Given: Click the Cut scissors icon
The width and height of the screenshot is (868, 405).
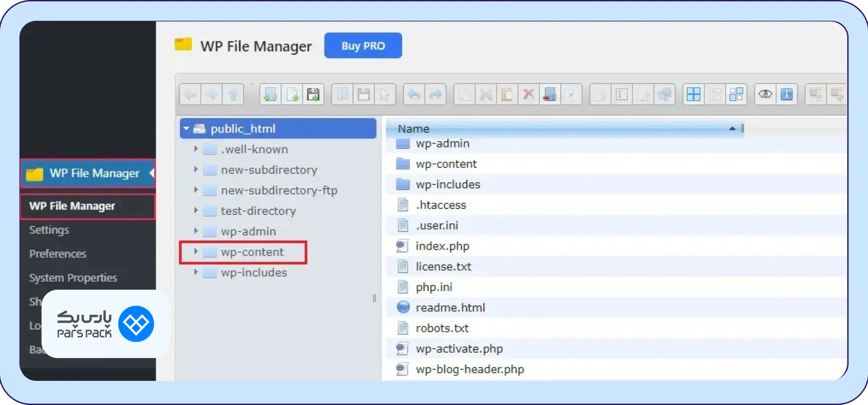Looking at the screenshot, I should [x=486, y=94].
